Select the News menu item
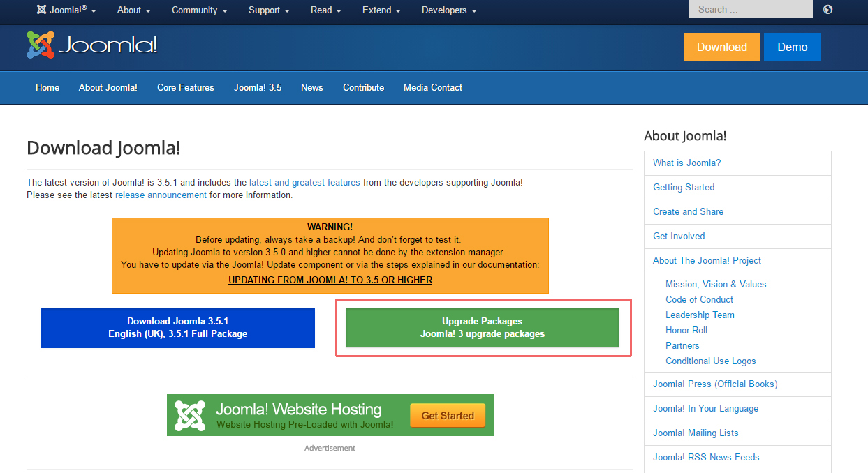The width and height of the screenshot is (868, 473). click(x=312, y=87)
